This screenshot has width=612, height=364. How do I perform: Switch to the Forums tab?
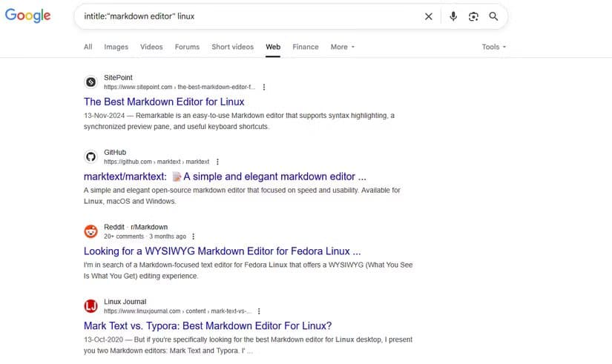(x=187, y=47)
